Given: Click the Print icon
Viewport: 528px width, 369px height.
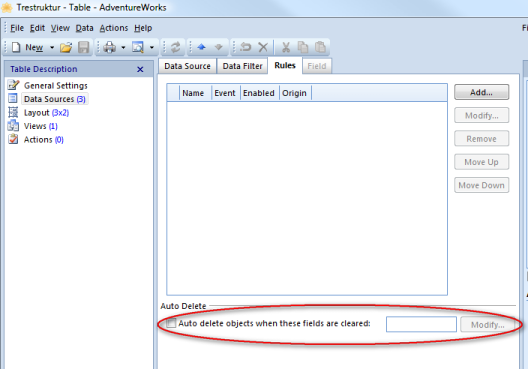Looking at the screenshot, I should pos(109,47).
